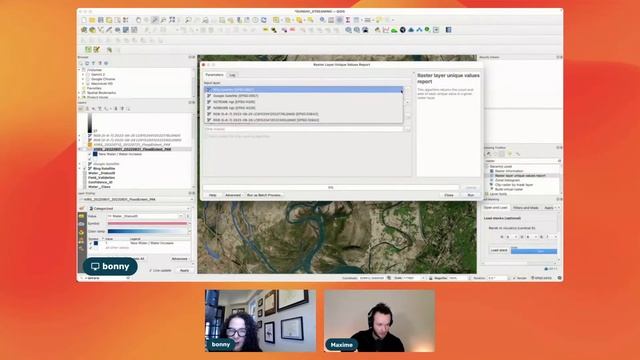Click the rightmost blue panel plugin icon
Screen dimensions: 640x360
coord(449,30)
